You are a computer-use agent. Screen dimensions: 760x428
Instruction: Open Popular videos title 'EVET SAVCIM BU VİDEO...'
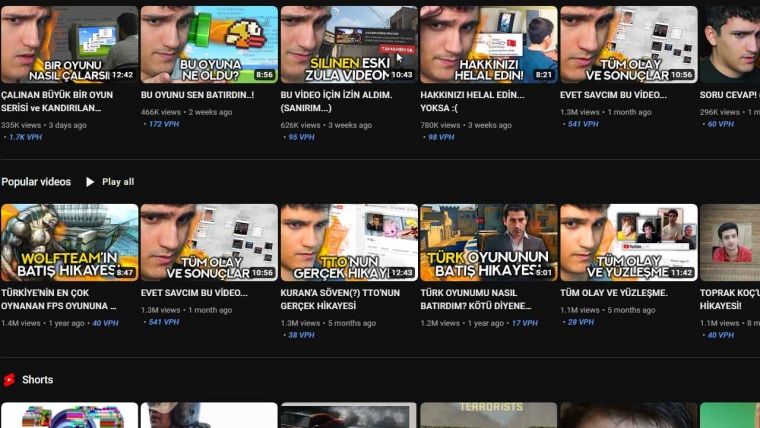point(194,293)
